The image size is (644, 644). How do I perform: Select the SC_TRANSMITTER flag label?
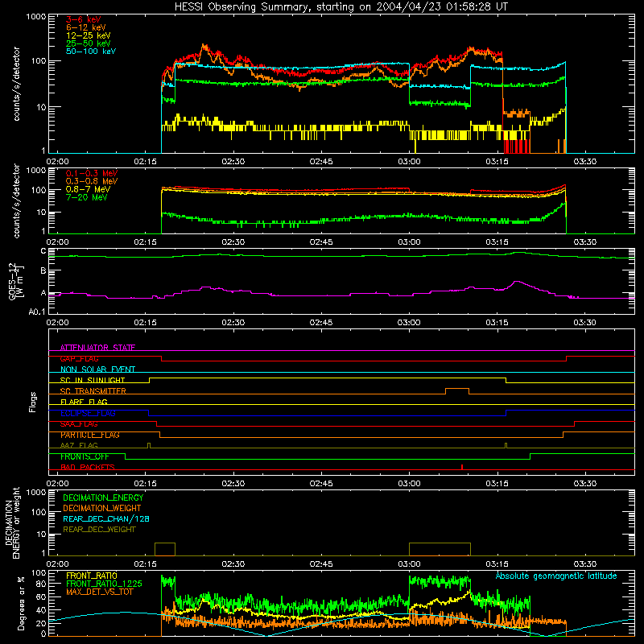point(93,391)
